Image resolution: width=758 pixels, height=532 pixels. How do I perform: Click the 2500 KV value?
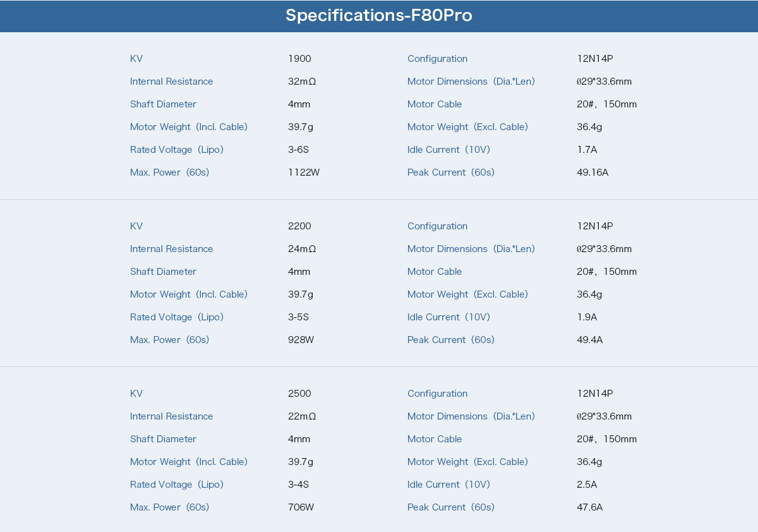coord(299,394)
